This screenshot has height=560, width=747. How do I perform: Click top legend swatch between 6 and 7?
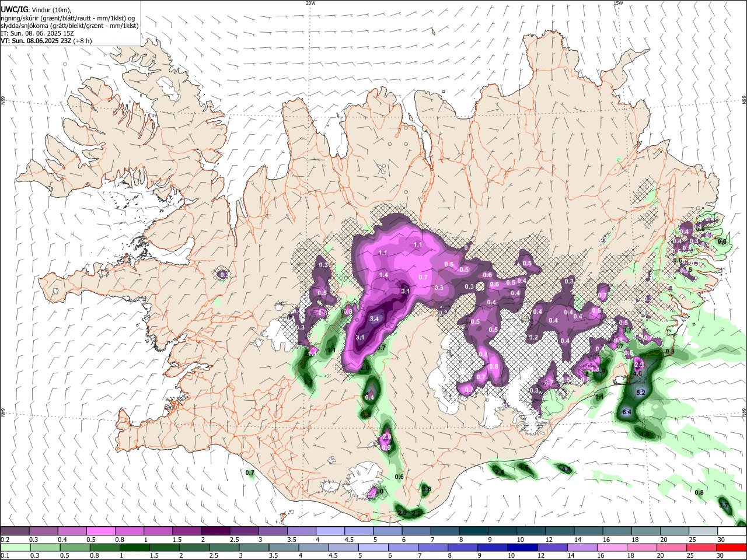[x=416, y=531]
